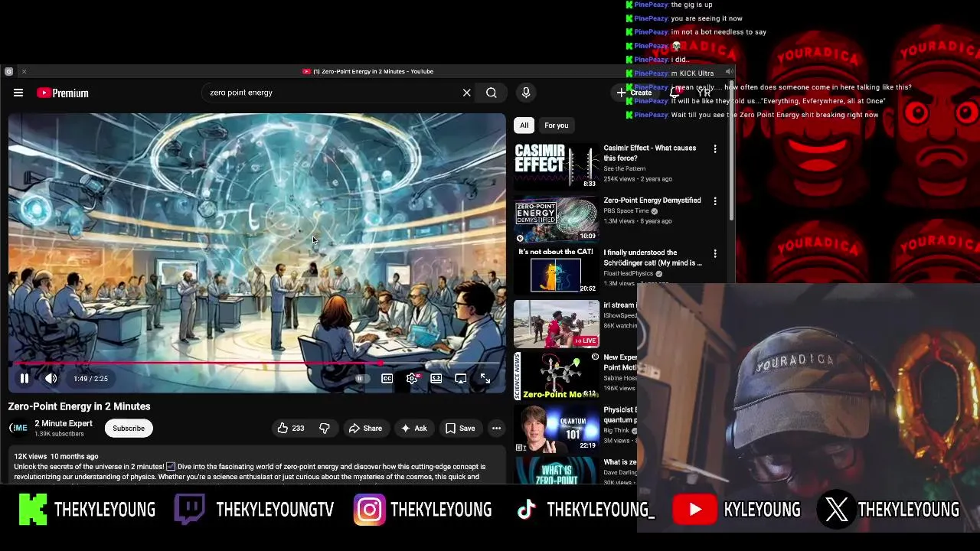Open the LIVE irl stream thumbnail
This screenshot has height=551, width=980.
pyautogui.click(x=557, y=324)
